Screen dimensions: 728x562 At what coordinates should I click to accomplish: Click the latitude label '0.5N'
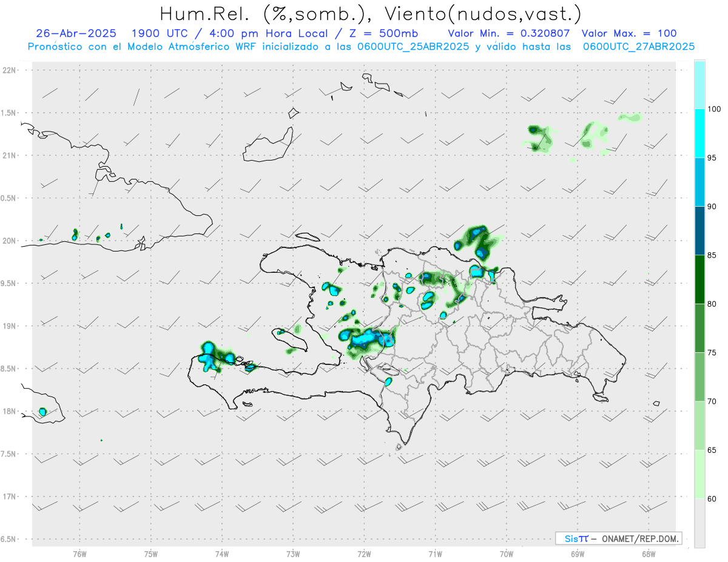(9, 198)
